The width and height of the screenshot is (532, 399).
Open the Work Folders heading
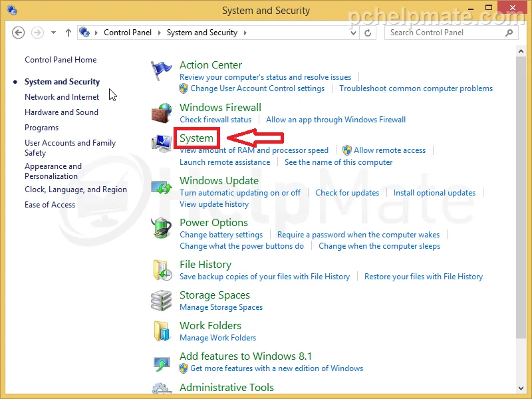click(210, 326)
